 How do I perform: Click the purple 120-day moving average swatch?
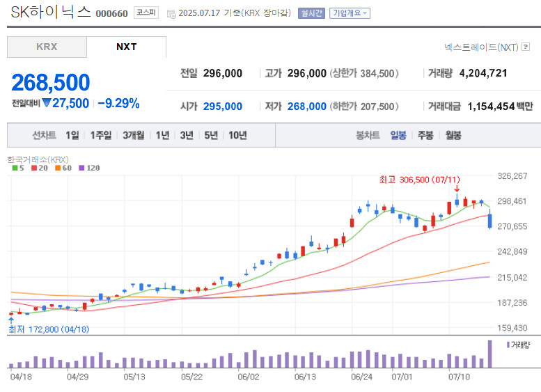point(81,168)
